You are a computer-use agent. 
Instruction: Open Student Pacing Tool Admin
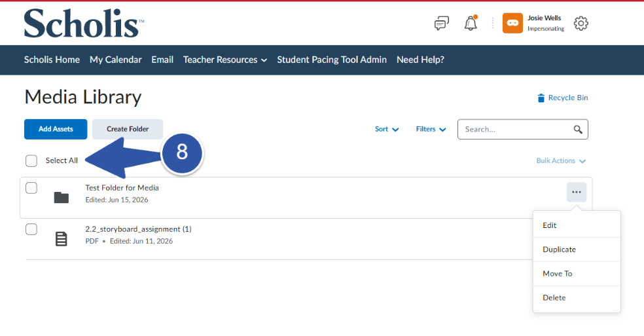[x=332, y=60]
